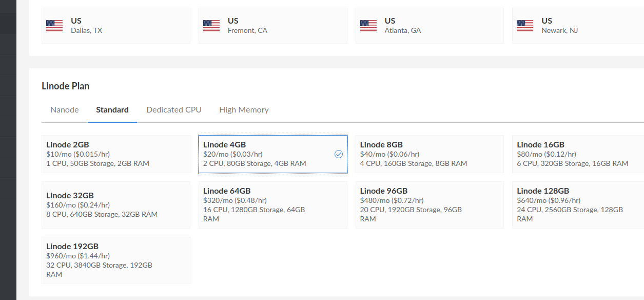
Task: Click the "$80/mo ($0.12/hr)" price text
Action: (x=547, y=154)
